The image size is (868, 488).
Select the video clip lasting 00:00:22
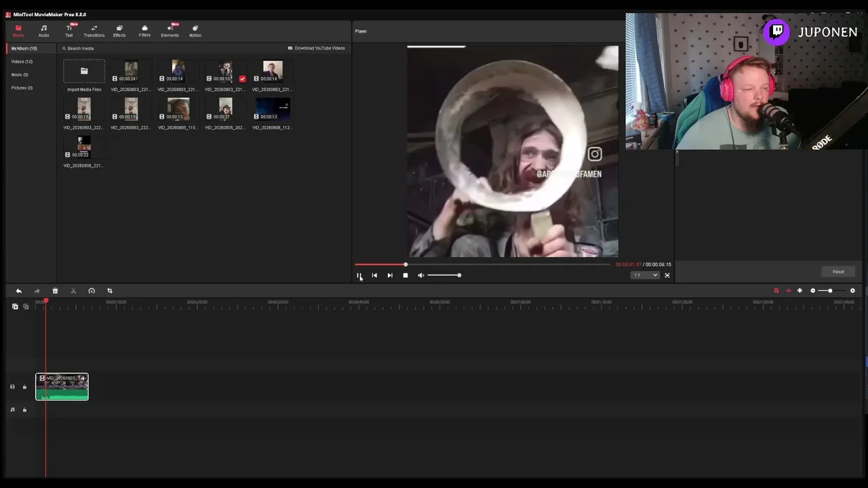pos(84,147)
